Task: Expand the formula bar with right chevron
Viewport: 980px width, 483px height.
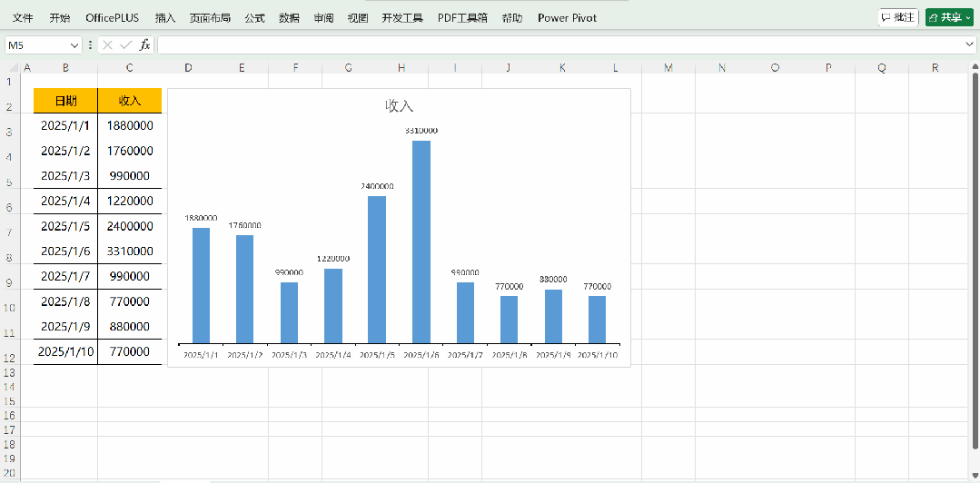Action: 970,44
